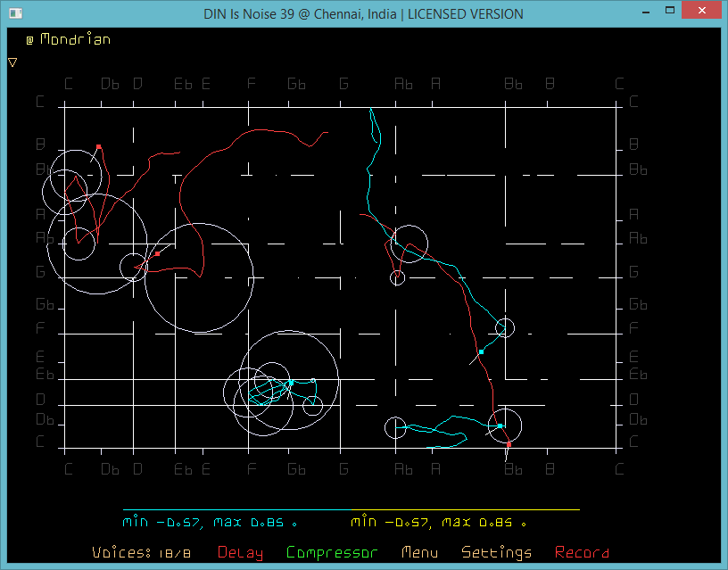Click the yellow min/max readout

(x=438, y=522)
